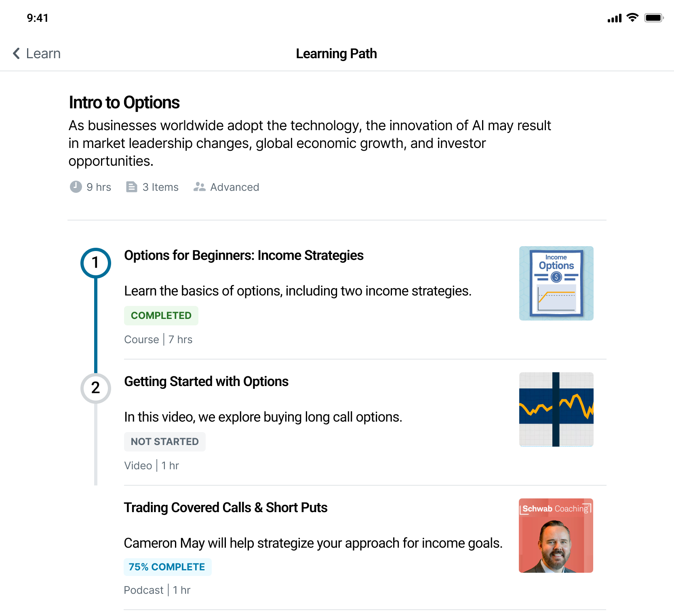Select step 1 circle marker
This screenshot has width=674, height=616.
click(96, 263)
